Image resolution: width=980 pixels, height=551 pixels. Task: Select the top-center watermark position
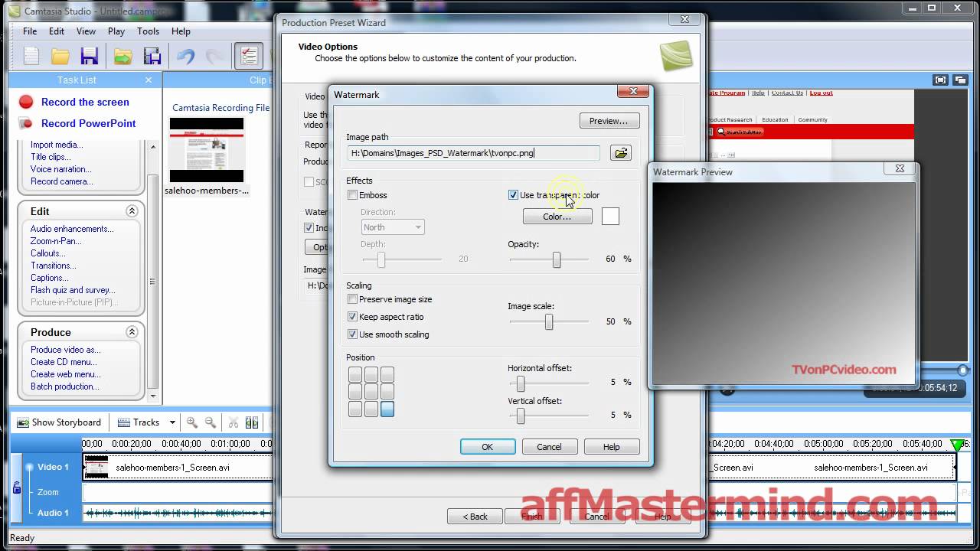click(x=371, y=374)
